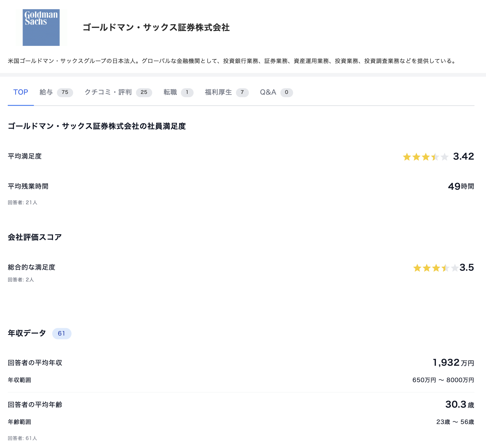Select the TOP tab
The width and height of the screenshot is (486, 448).
(x=21, y=92)
